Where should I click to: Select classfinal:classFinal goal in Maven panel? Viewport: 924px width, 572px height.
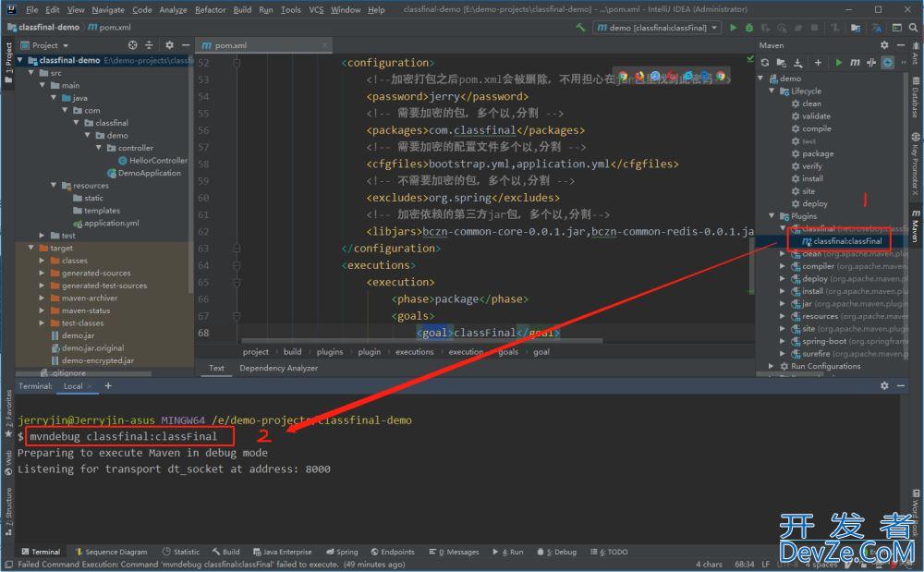tap(846, 241)
